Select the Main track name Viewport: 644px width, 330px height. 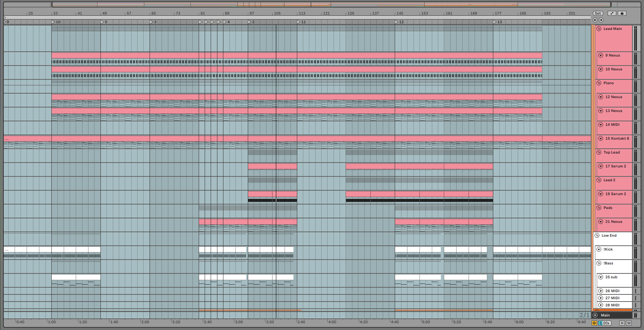click(x=605, y=315)
